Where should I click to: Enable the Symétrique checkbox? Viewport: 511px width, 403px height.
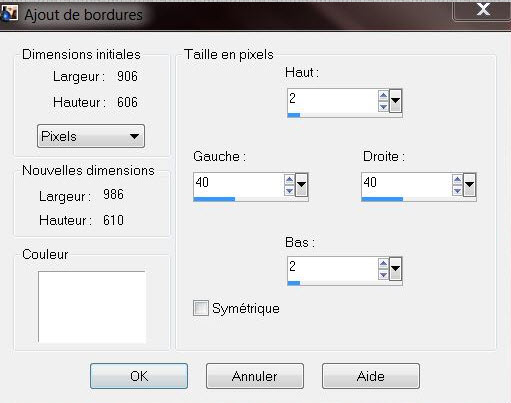click(201, 308)
